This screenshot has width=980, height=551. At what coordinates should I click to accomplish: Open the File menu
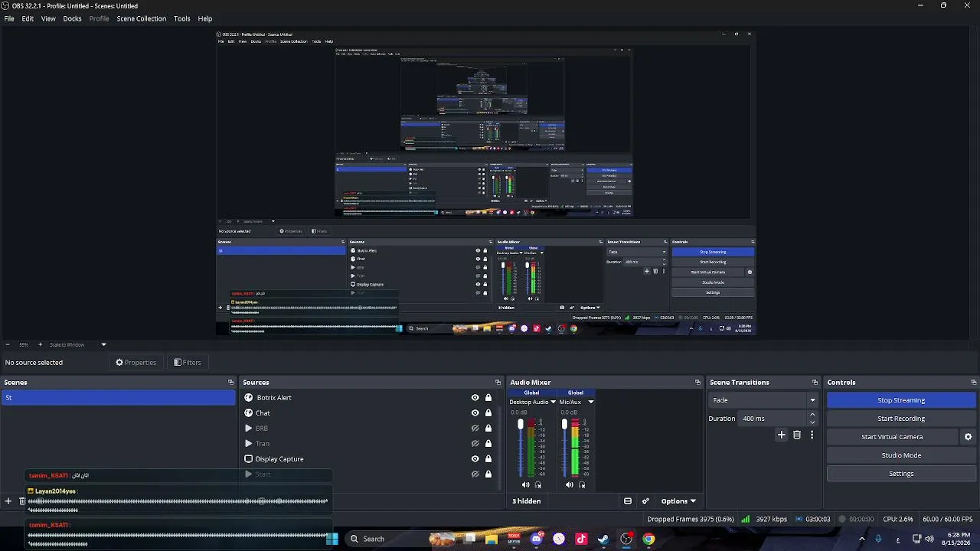tap(9, 18)
